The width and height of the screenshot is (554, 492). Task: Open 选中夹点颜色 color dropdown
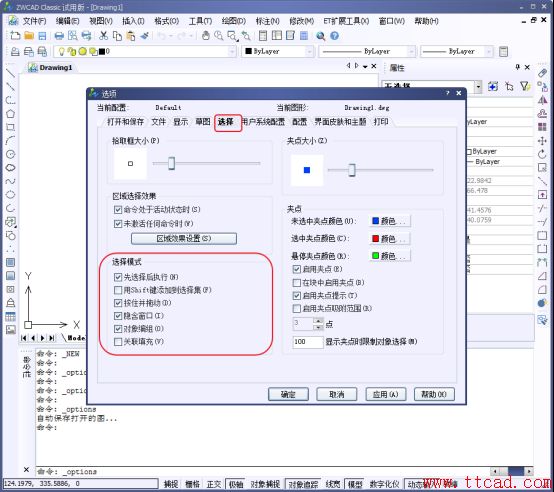[x=390, y=239]
